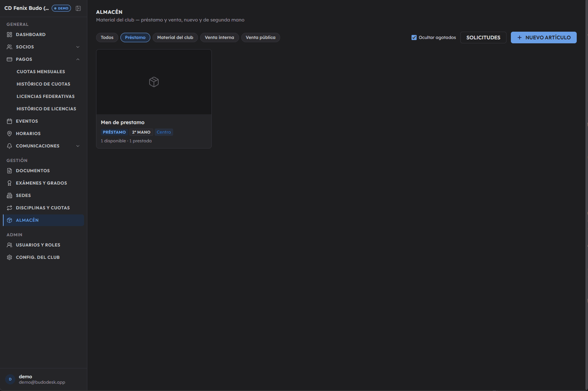Open Histórico de Cuotas
This screenshot has width=588, height=391.
point(43,84)
